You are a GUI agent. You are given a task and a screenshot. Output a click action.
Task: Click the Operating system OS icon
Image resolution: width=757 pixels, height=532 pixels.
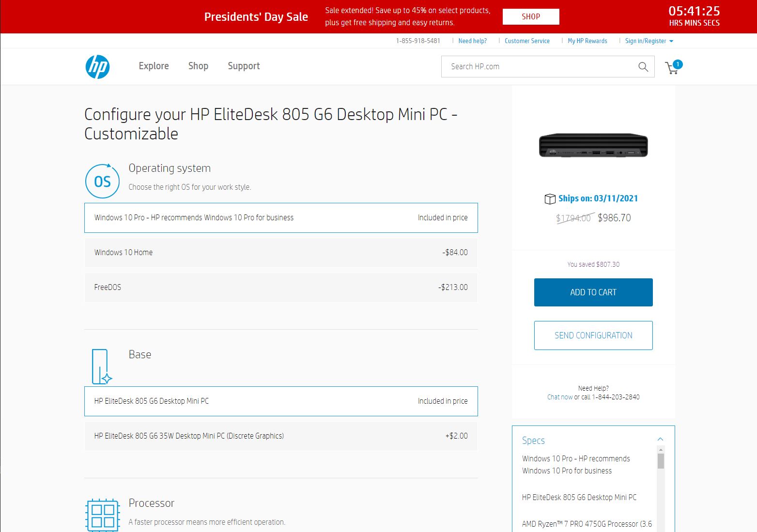point(102,182)
